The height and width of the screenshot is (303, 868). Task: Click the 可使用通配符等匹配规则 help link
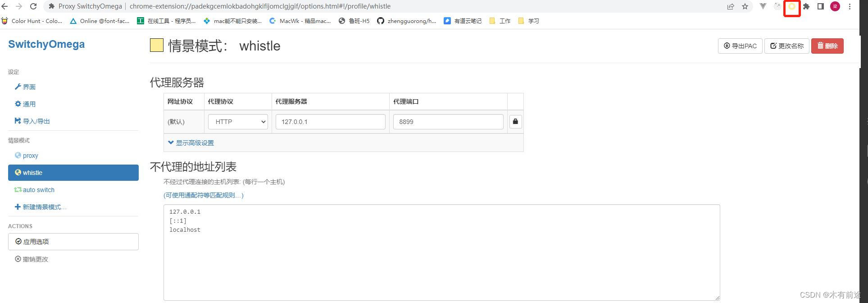204,195
